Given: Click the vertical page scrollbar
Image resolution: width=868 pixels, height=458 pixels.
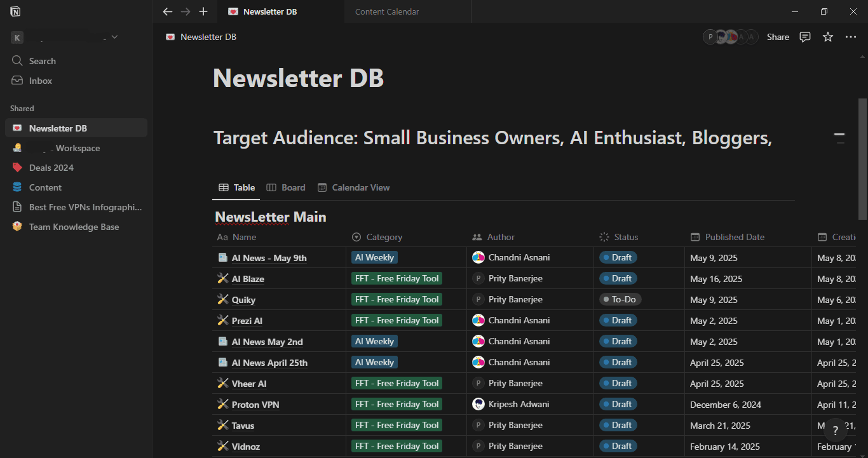Looking at the screenshot, I should pyautogui.click(x=862, y=159).
